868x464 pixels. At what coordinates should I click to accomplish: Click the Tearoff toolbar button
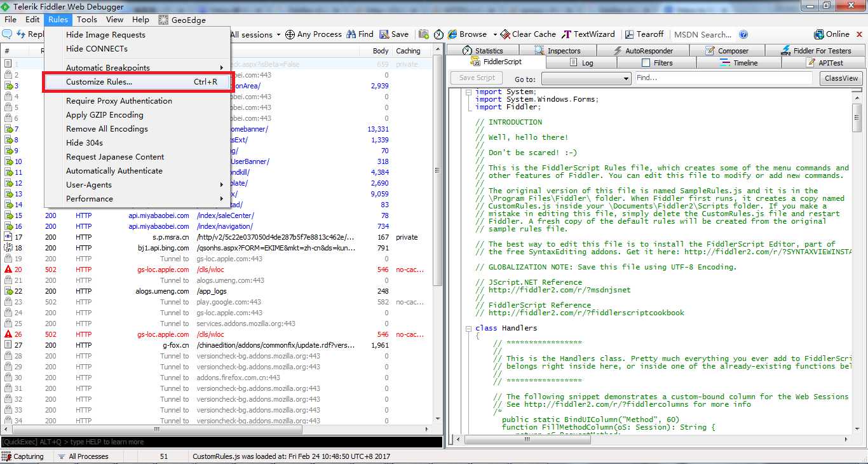tap(644, 34)
